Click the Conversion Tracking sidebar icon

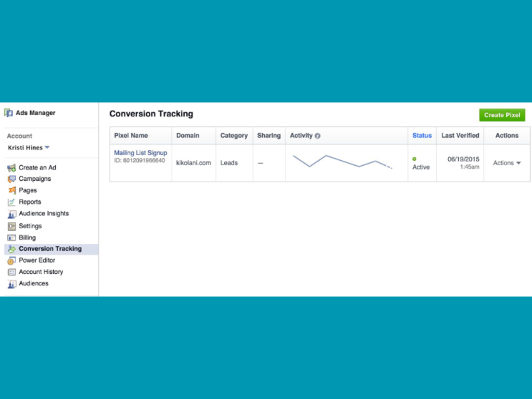tap(11, 249)
